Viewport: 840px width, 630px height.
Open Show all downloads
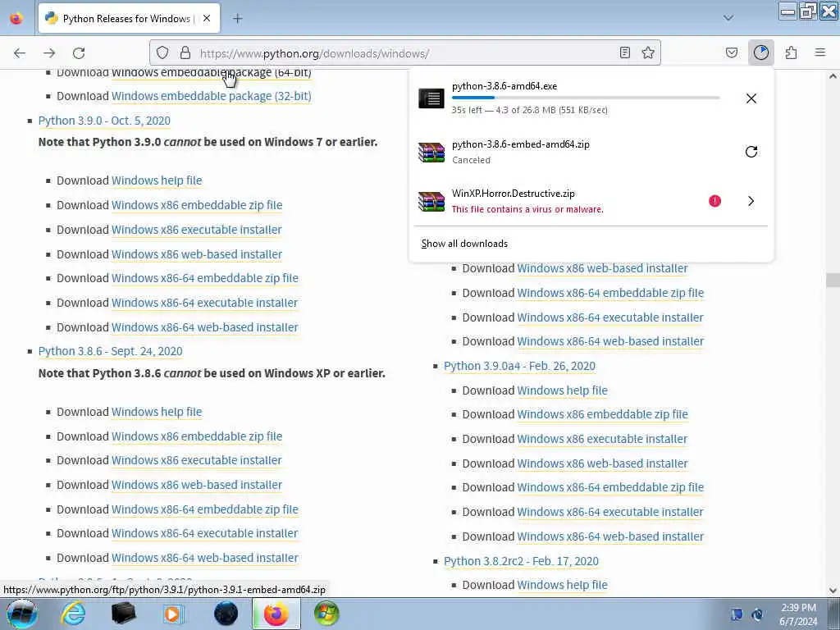tap(464, 244)
